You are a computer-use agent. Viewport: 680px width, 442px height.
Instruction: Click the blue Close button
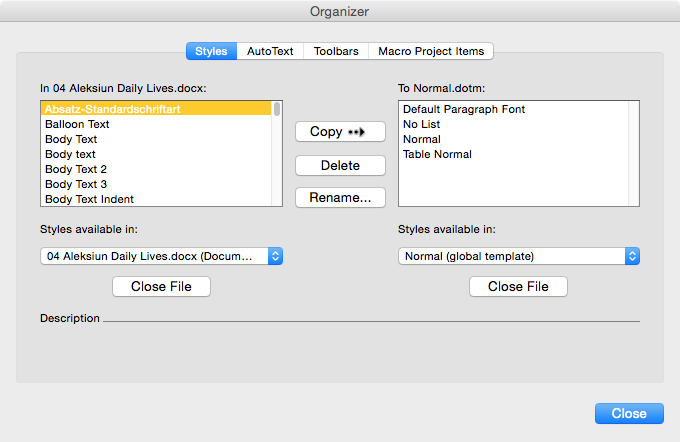629,413
